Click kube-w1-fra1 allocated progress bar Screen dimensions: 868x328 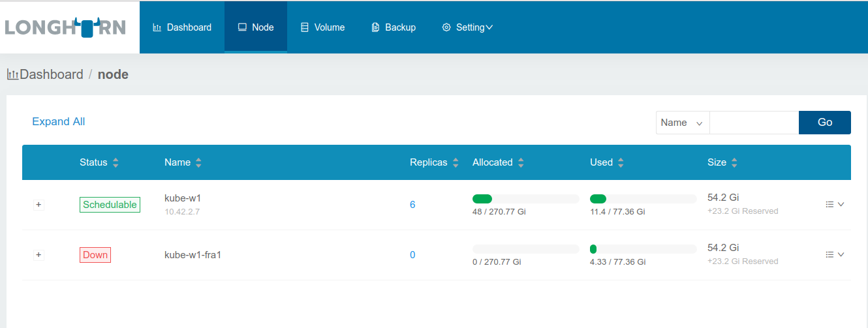pos(526,249)
